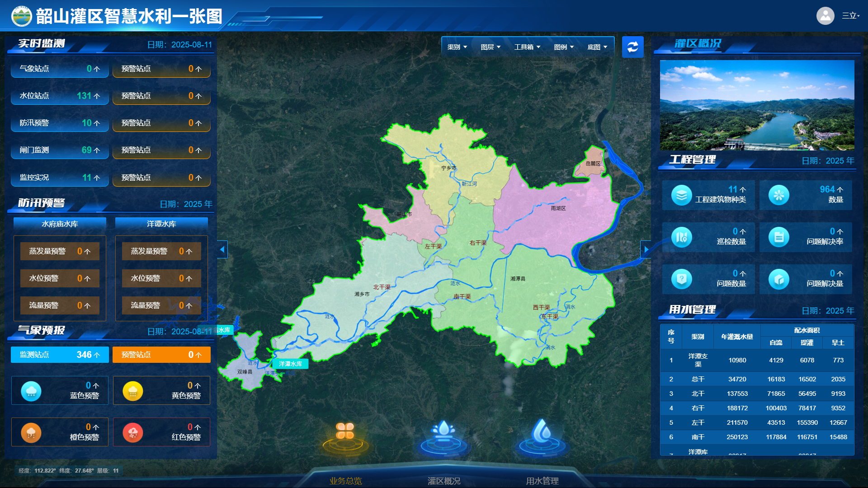
Task: Open the 工具箱 dropdown menu
Action: [x=527, y=47]
